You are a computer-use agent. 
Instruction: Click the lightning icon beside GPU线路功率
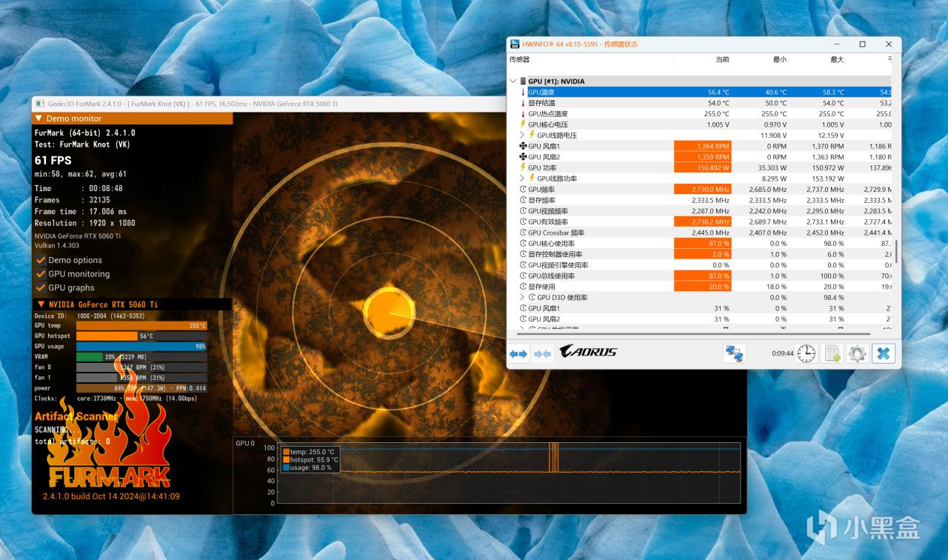(x=532, y=179)
